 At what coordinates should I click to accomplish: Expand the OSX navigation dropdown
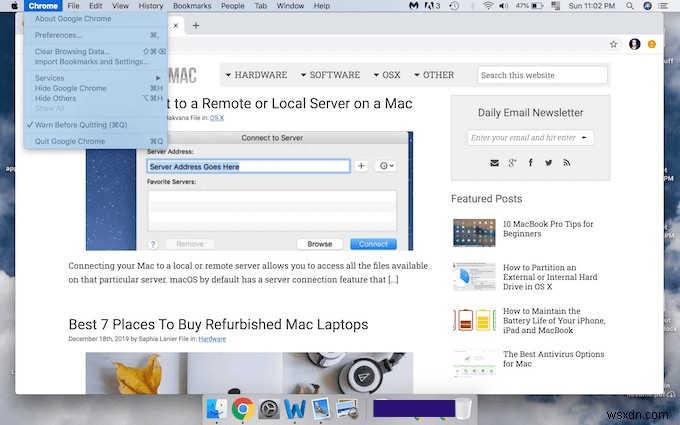[x=387, y=75]
